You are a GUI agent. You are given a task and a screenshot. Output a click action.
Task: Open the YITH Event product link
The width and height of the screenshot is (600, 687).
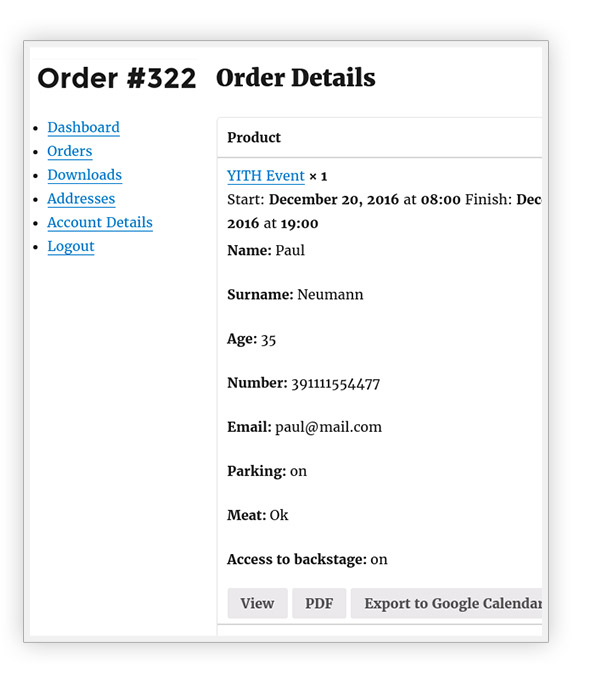[265, 176]
